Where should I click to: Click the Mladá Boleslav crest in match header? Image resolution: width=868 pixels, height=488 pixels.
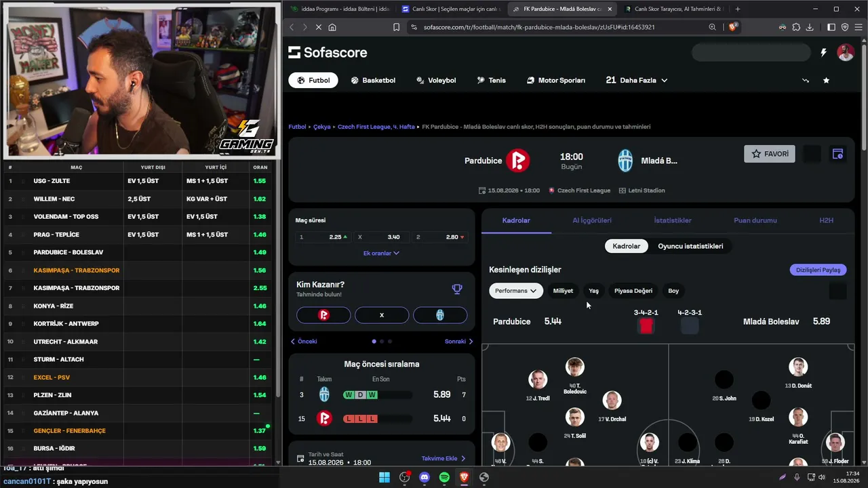pyautogui.click(x=625, y=161)
